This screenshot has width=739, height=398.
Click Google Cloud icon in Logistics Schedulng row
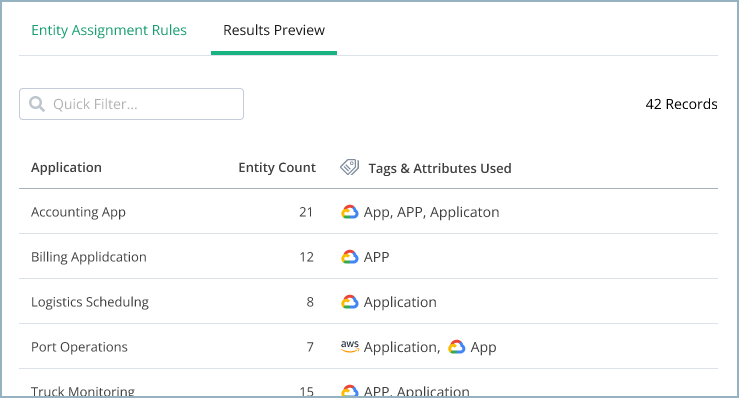[350, 302]
